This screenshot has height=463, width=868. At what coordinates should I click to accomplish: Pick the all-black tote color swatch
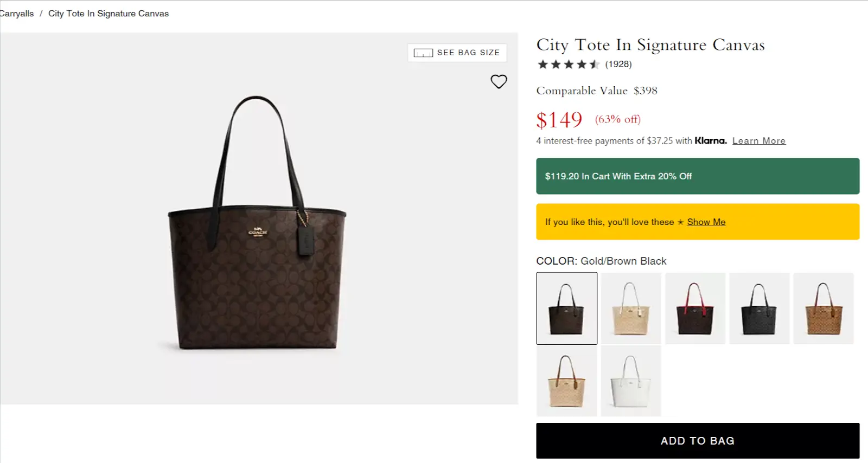tap(758, 308)
